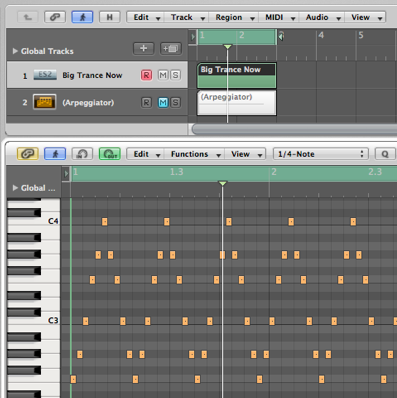
Task: Unmute the Arpeggiator track
Action: (x=163, y=102)
